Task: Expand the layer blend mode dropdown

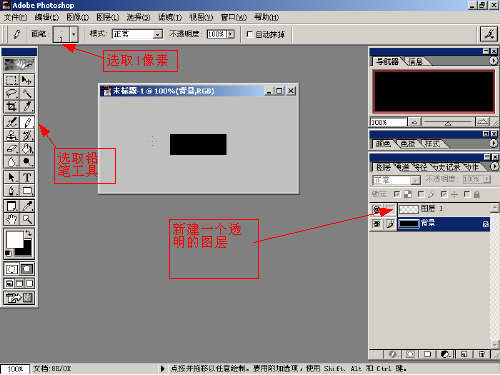Action: [415, 180]
